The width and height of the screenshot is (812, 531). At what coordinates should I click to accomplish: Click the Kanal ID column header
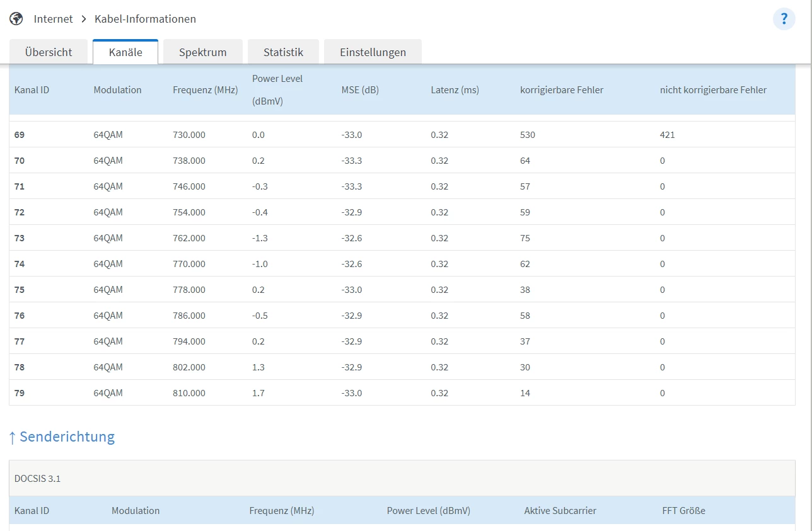coord(32,90)
